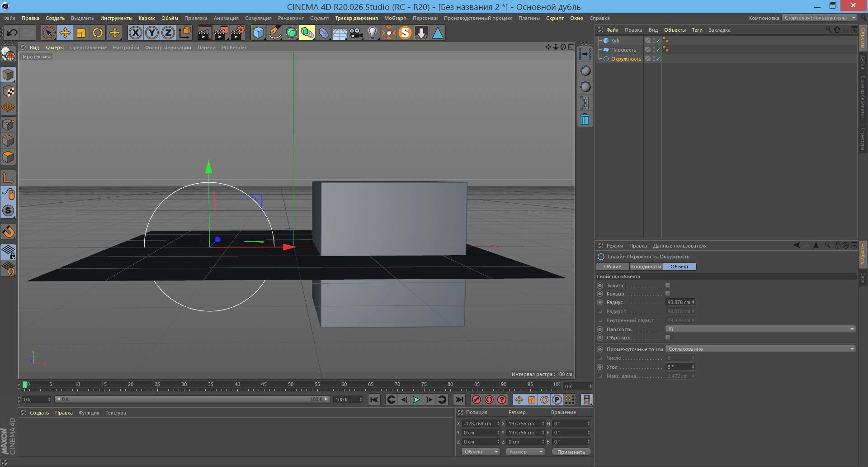The height and width of the screenshot is (467, 868).
Task: Go to end of animation
Action: pyautogui.click(x=459, y=400)
